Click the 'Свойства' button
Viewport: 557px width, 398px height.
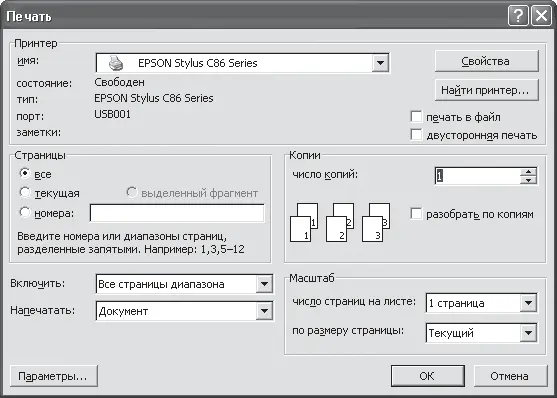coord(486,61)
